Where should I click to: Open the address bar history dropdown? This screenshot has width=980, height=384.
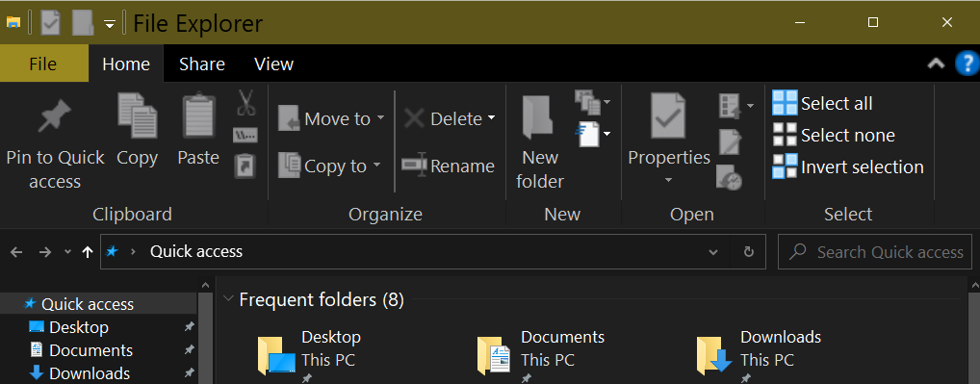713,252
